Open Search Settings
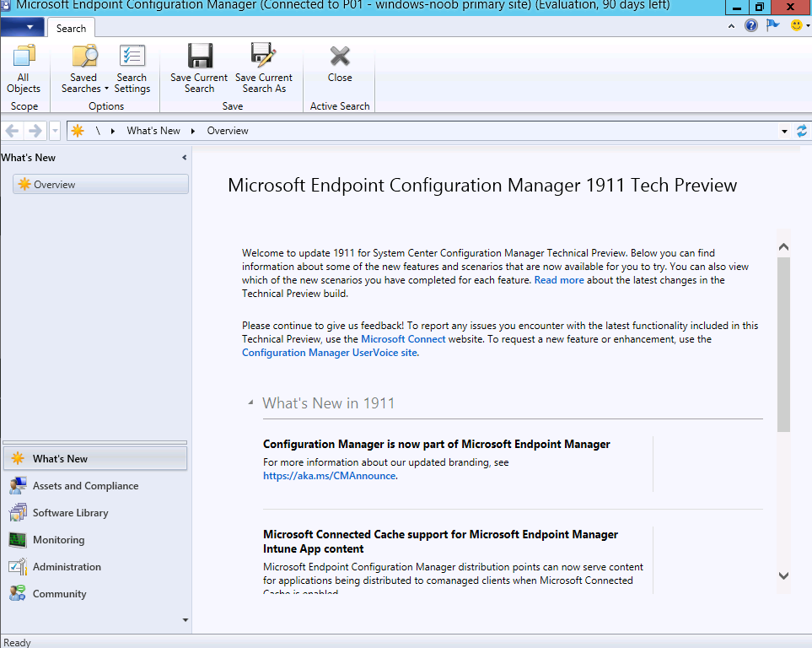 132,69
